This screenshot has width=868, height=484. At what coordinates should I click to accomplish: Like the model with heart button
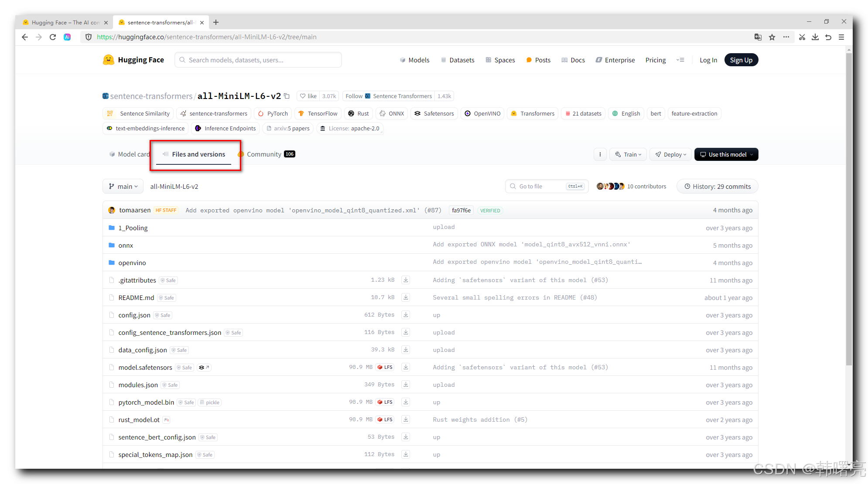coord(308,96)
